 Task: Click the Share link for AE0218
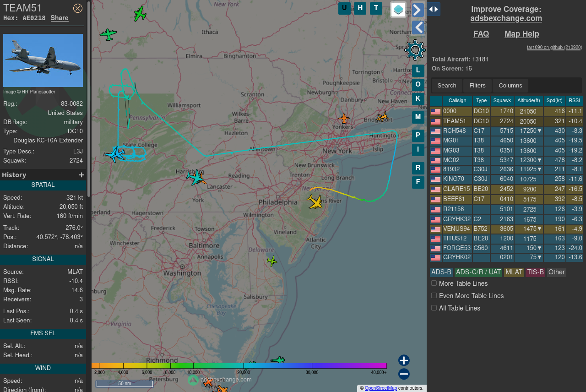point(60,18)
